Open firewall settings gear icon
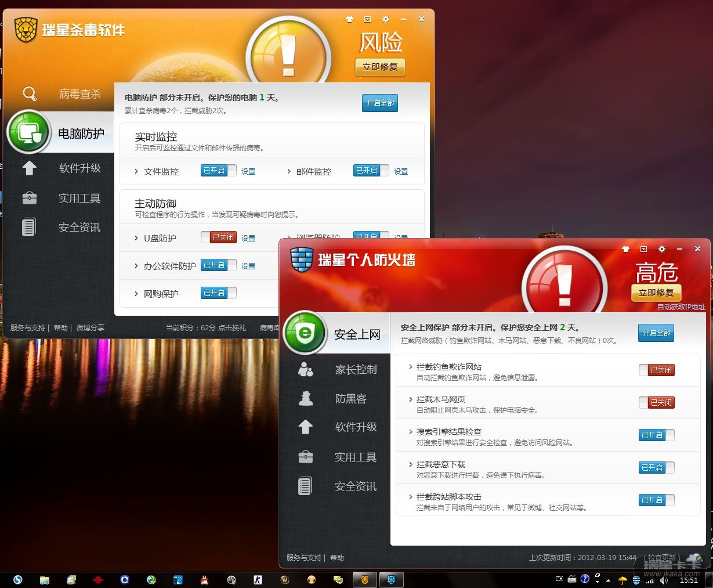The width and height of the screenshot is (713, 588). pyautogui.click(x=661, y=249)
